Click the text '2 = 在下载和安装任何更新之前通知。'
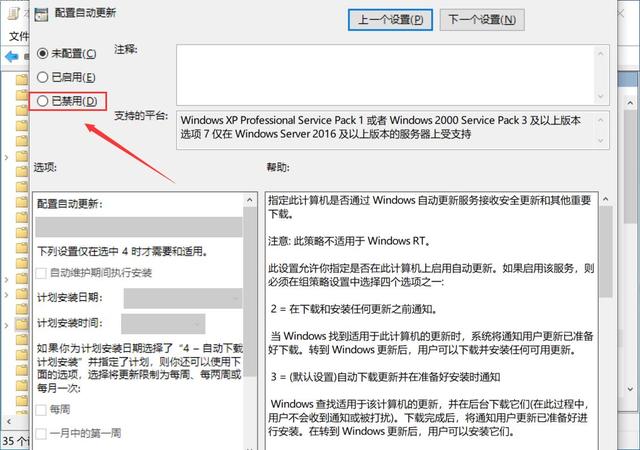Viewport: 640px width, 450px height. click(354, 309)
